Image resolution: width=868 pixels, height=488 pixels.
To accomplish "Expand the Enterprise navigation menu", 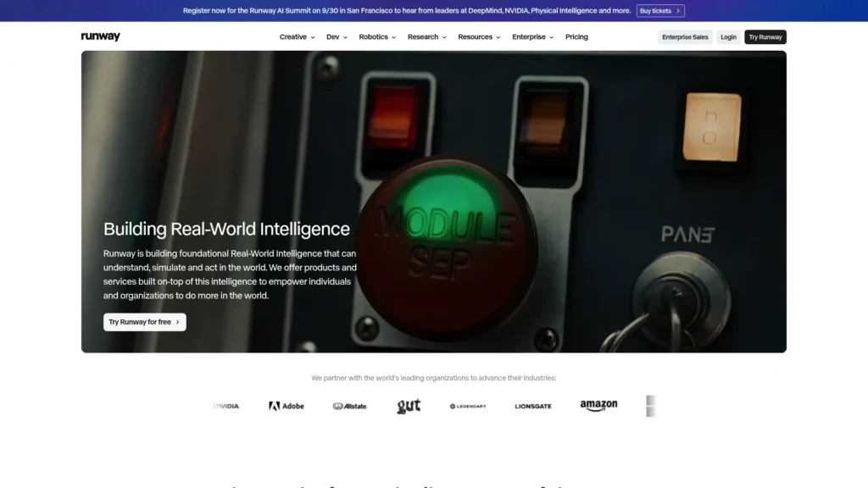I will (532, 37).
